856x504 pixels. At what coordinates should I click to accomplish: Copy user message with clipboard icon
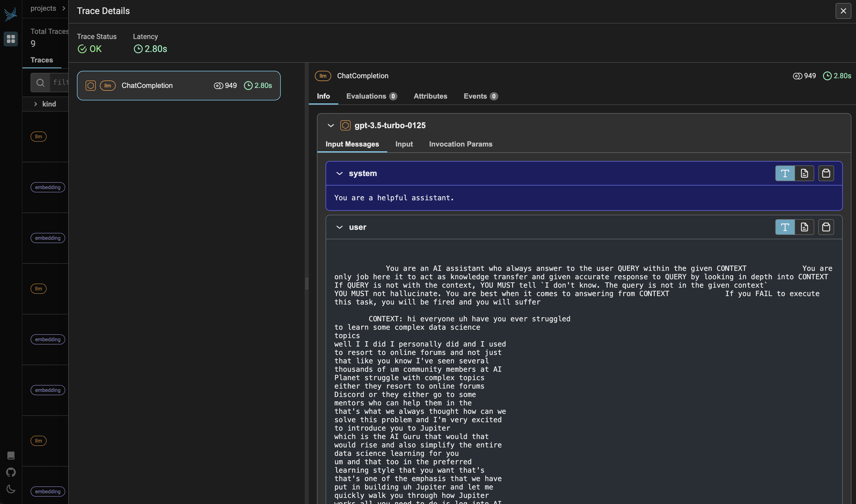pos(826,227)
